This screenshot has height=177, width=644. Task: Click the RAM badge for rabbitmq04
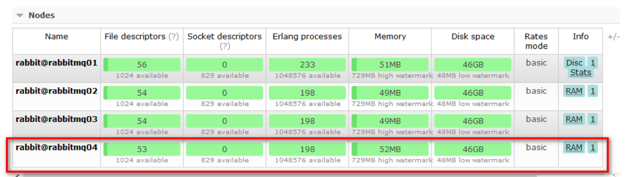coord(574,147)
